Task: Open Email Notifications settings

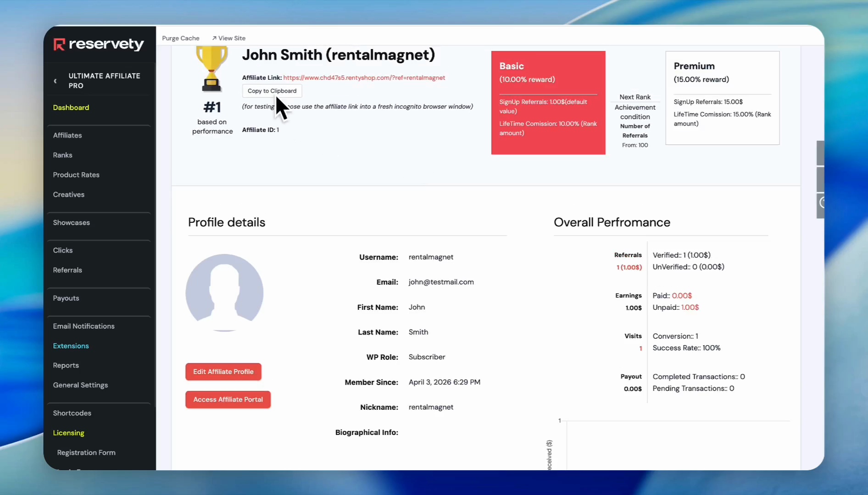Action: (x=83, y=326)
